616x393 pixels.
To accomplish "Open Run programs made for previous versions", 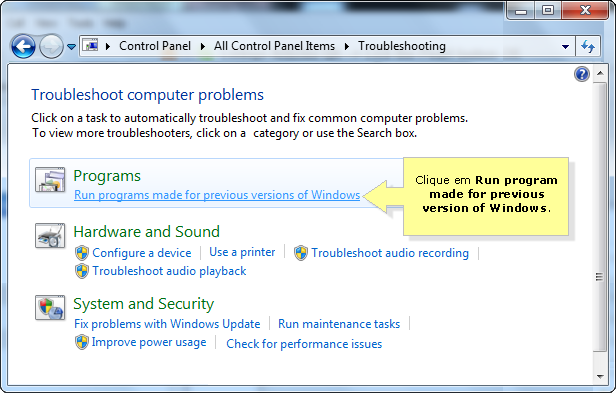I will click(x=217, y=195).
